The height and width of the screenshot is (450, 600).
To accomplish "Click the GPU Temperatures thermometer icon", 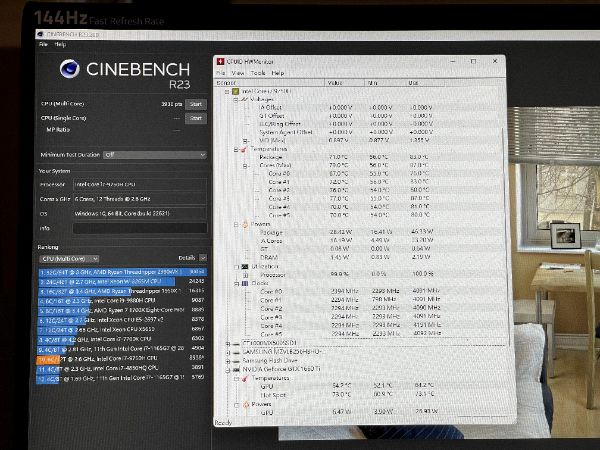I will tap(245, 378).
